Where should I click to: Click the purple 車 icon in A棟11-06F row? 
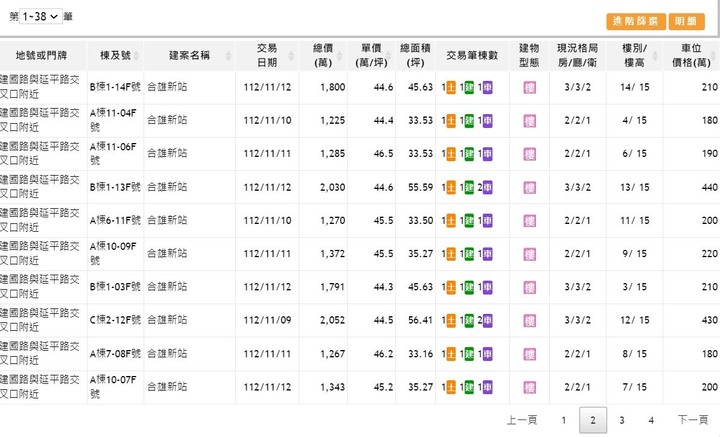(x=487, y=153)
